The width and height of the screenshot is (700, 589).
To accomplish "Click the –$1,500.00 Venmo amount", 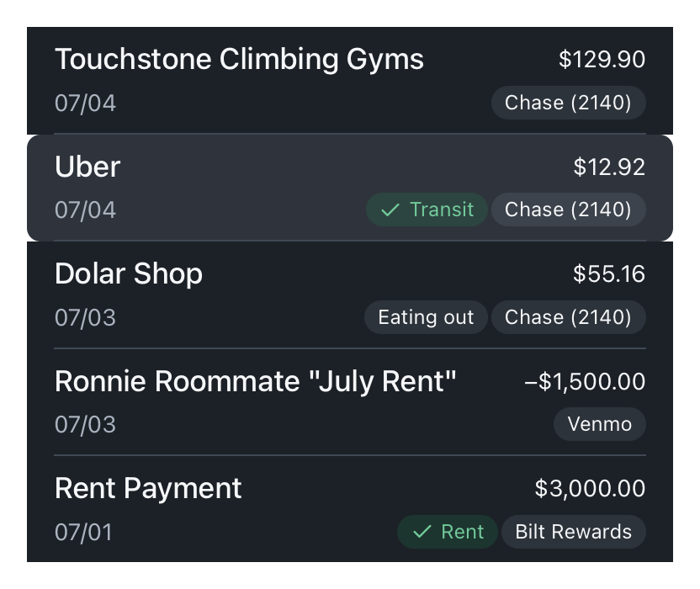I will click(x=584, y=381).
